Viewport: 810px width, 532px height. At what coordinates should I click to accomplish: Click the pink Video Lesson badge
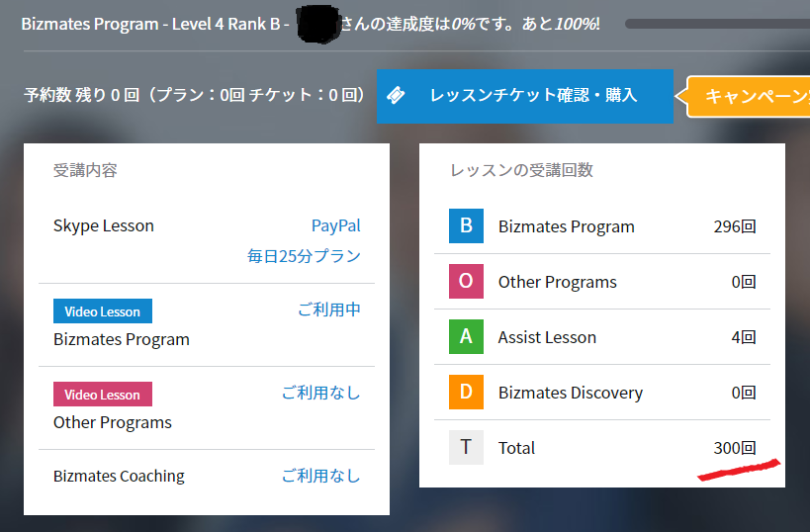[x=103, y=395]
